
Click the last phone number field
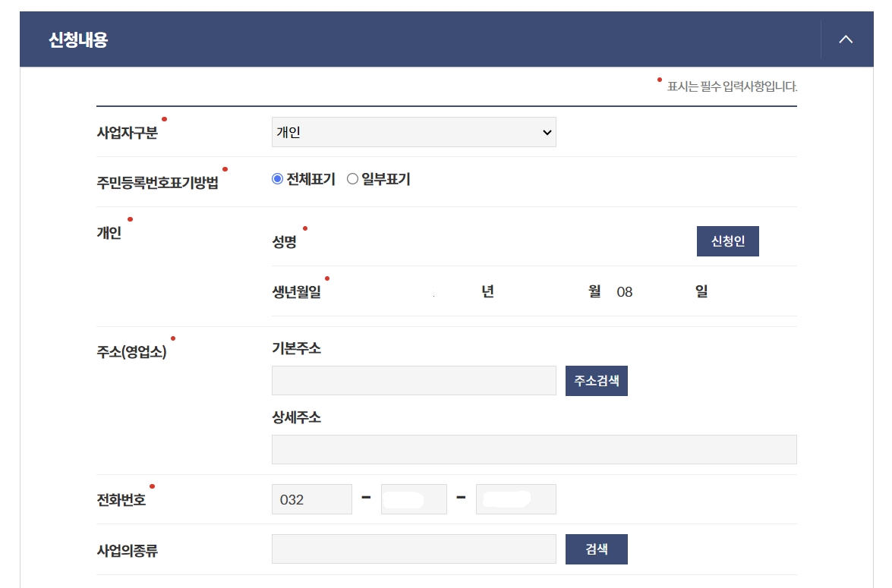click(516, 499)
